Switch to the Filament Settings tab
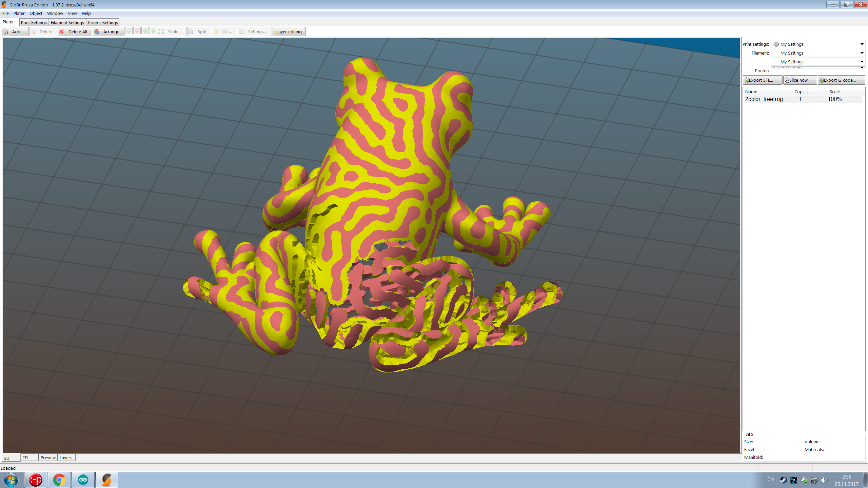The width and height of the screenshot is (868, 488). 67,22
